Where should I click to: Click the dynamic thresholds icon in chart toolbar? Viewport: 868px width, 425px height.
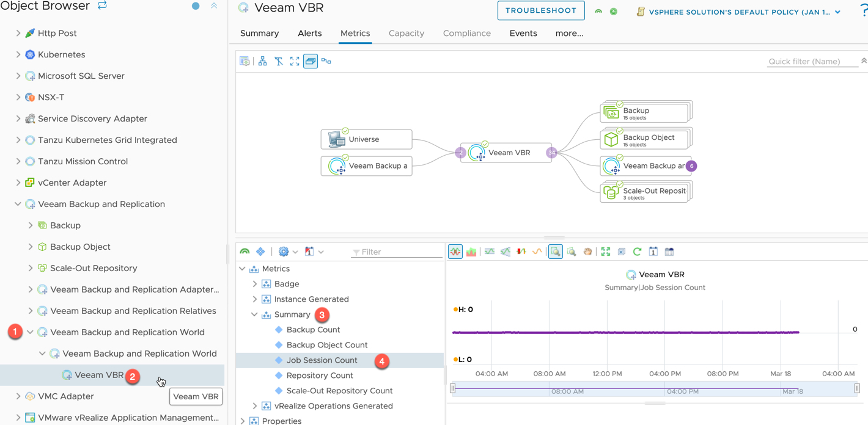click(490, 252)
